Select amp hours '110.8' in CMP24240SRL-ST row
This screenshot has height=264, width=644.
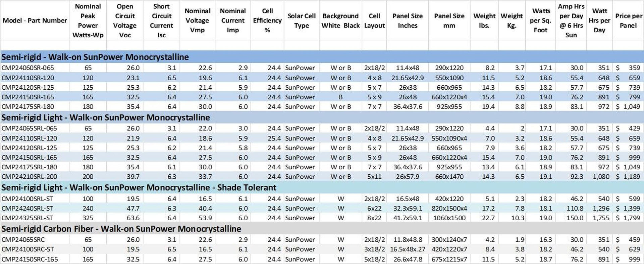pyautogui.click(x=575, y=208)
